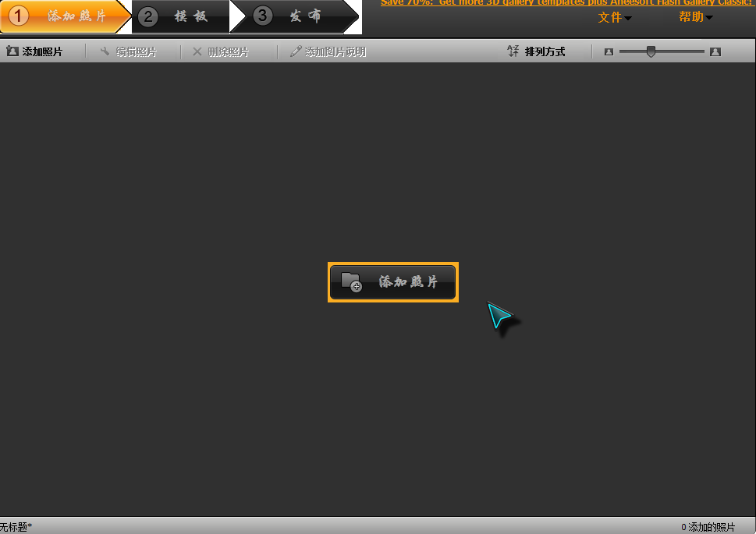Click toolbar 添加照片 photo icon
This screenshot has height=534, width=756.
coord(12,51)
